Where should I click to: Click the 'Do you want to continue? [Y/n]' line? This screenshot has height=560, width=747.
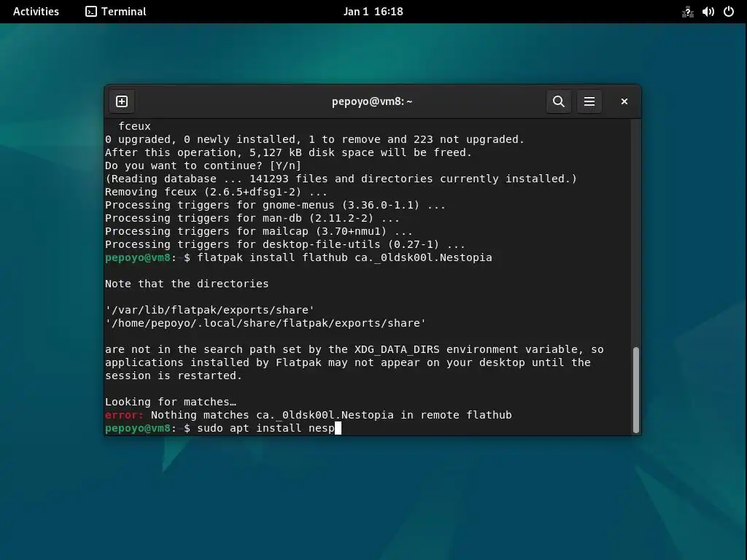[x=203, y=166]
